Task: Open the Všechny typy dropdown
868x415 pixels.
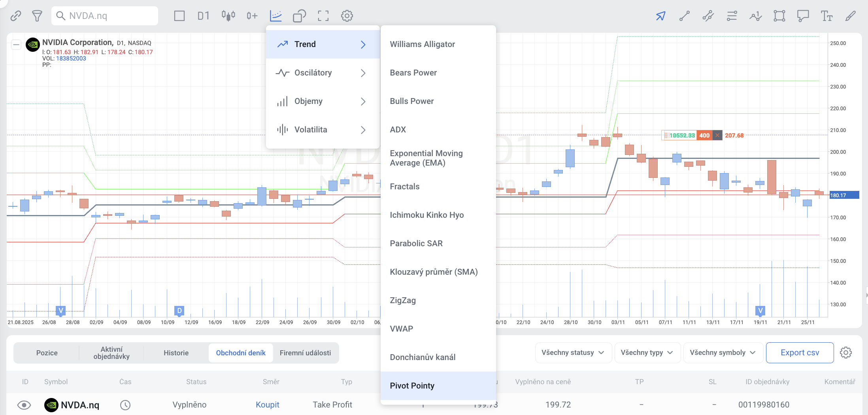Action: coord(647,353)
